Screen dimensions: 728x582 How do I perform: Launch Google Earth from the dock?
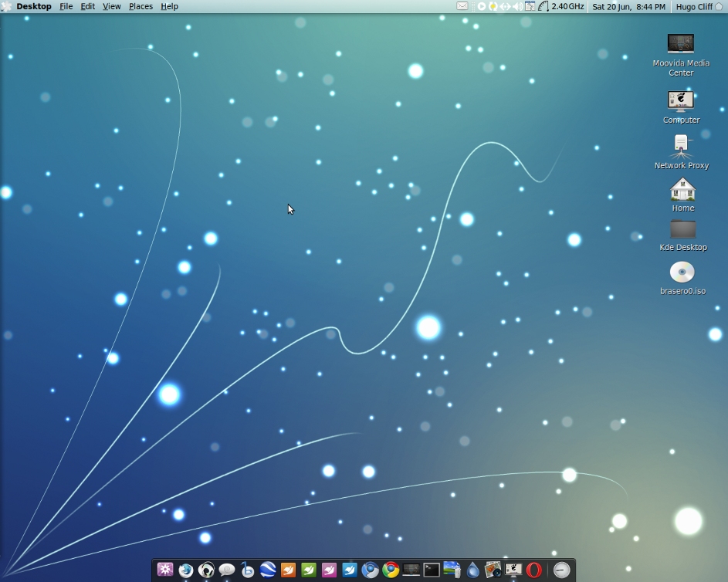(268, 570)
